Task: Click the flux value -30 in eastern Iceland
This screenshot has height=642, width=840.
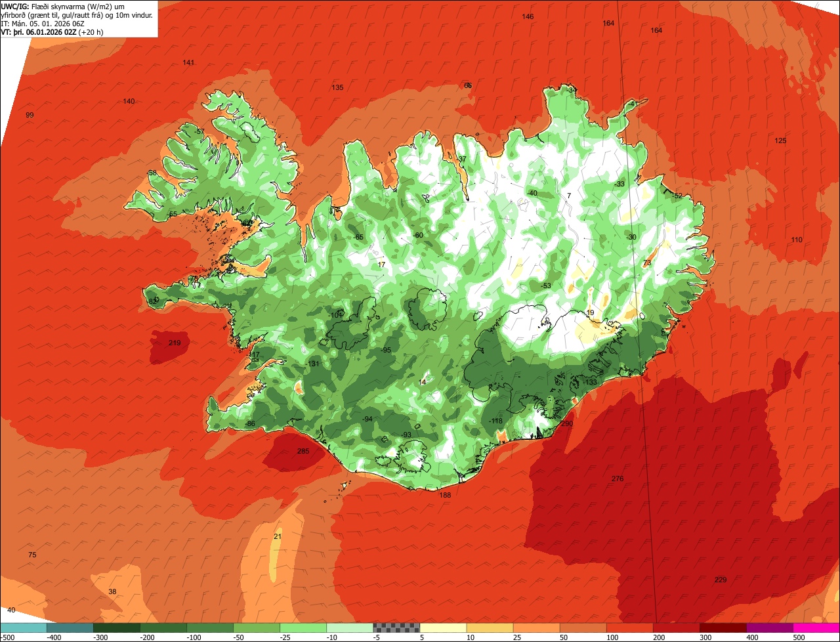Action: [x=631, y=237]
